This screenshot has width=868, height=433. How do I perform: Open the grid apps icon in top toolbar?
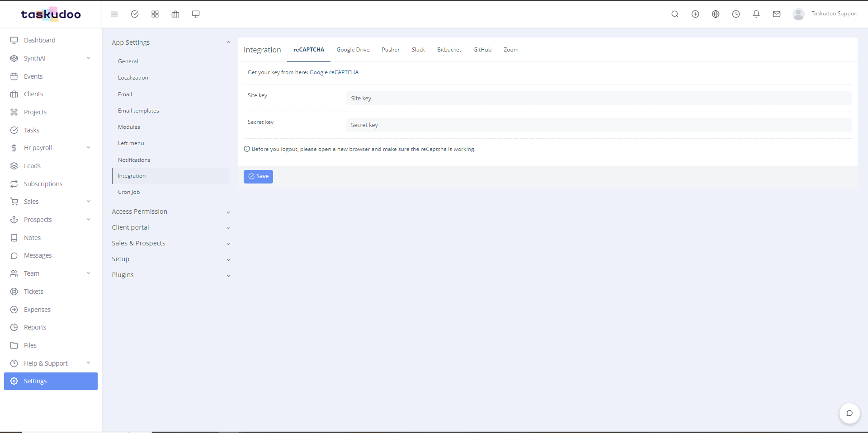click(155, 14)
